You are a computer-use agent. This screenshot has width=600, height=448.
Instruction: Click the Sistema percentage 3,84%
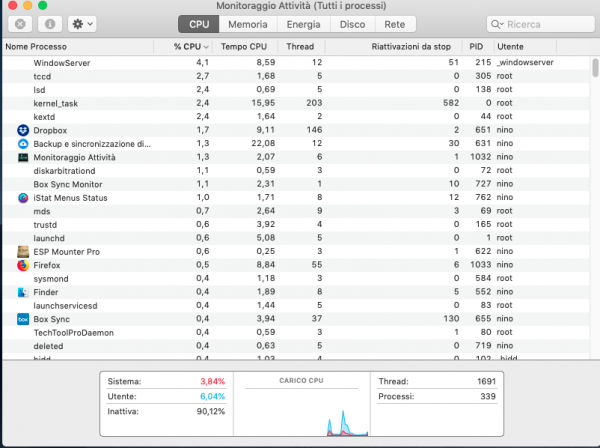212,381
